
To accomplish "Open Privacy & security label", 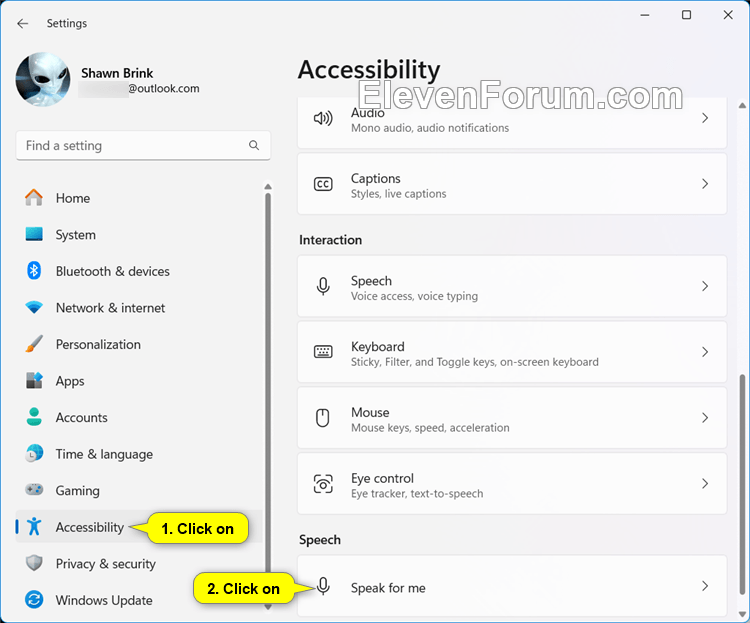I will tap(106, 564).
